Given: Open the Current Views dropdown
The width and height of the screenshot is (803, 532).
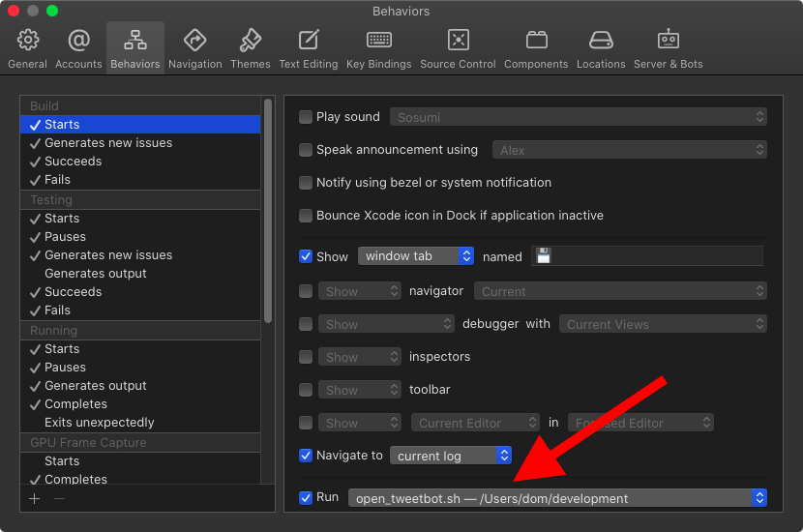Looking at the screenshot, I should pyautogui.click(x=663, y=324).
